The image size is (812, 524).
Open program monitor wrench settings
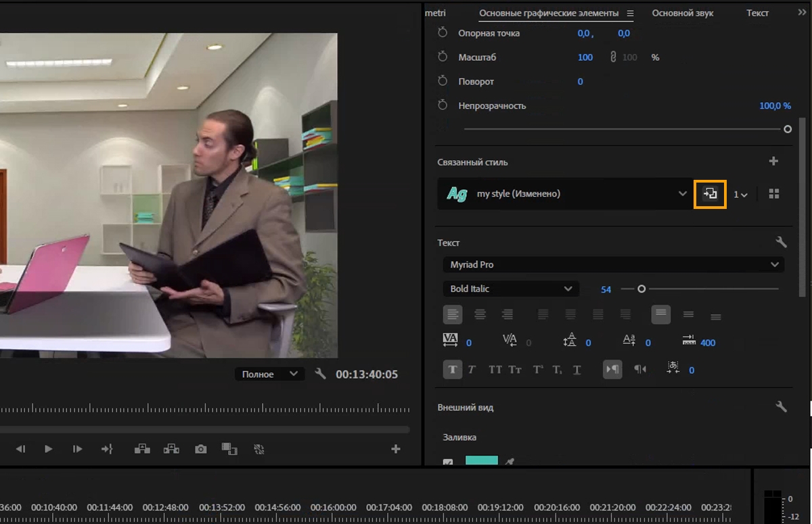pos(321,374)
